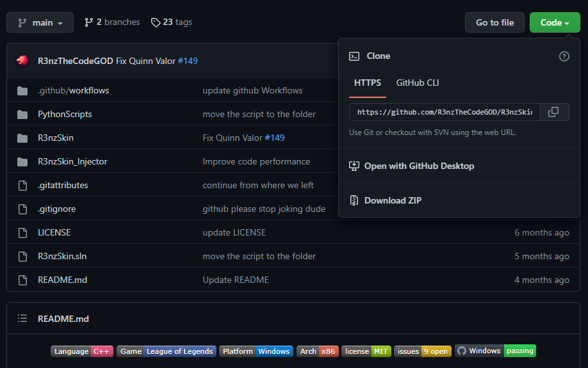Open the R3nzSkin_Injector folder
Viewport: 588px width, 368px height.
coord(72,161)
